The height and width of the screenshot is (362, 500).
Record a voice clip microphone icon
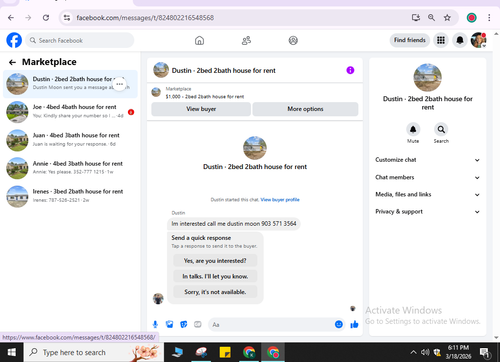[x=155, y=324]
